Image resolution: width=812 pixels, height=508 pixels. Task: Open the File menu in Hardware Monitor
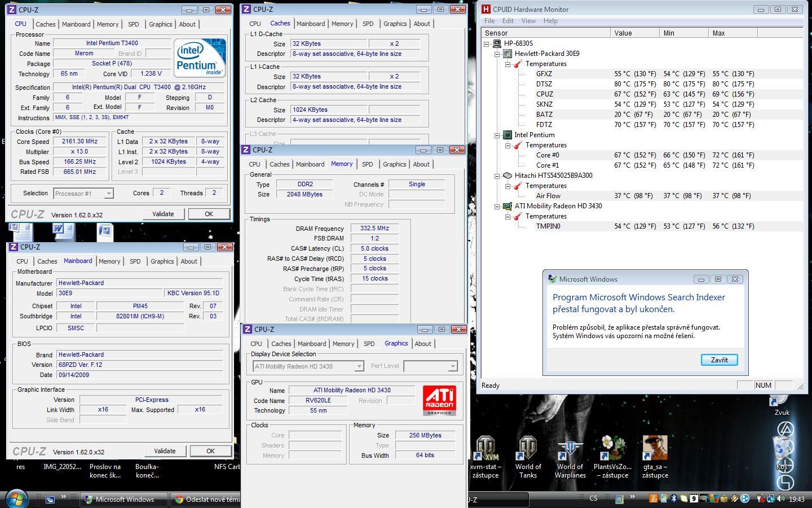coord(489,21)
